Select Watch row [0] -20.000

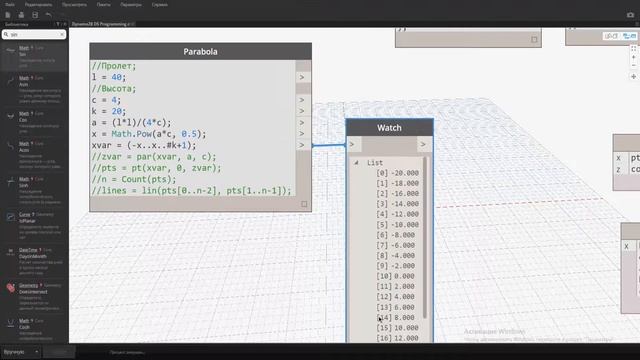click(398, 173)
